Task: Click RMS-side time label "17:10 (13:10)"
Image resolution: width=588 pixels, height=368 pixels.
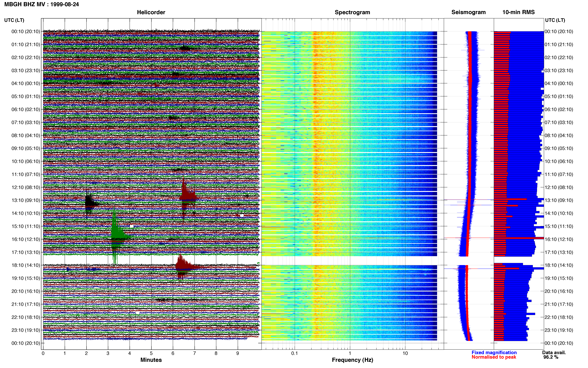Action: coord(559,252)
